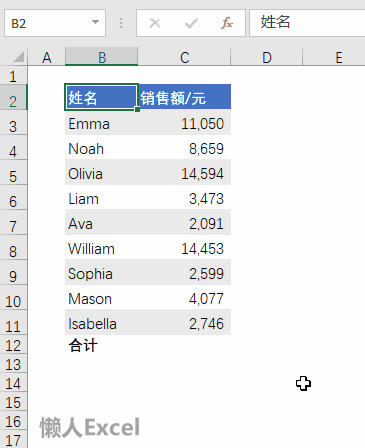Screen dimensions: 365x448
Task: Click the cell with value 11,050
Action: (184, 122)
